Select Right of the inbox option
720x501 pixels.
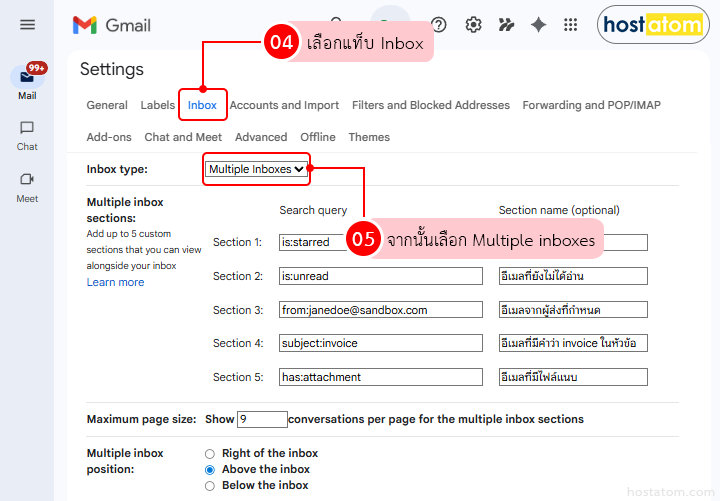[x=210, y=454]
